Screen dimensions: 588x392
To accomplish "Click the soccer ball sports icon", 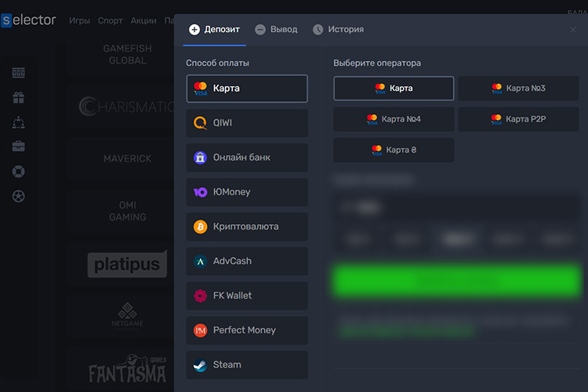I will coord(19,196).
